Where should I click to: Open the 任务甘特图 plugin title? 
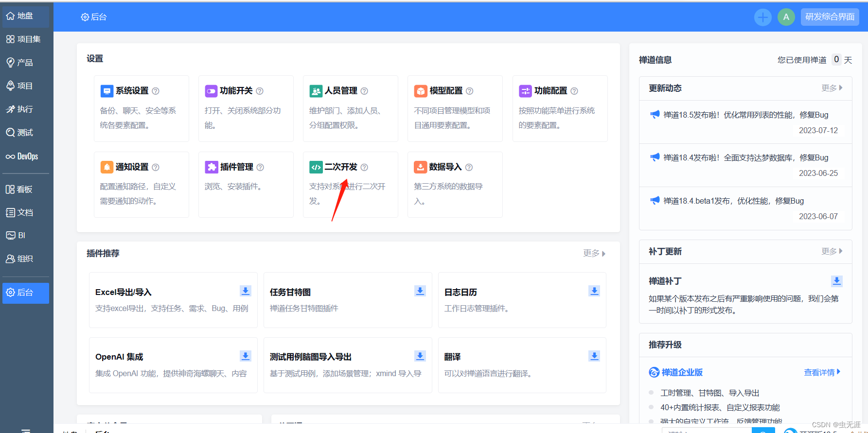pos(290,293)
